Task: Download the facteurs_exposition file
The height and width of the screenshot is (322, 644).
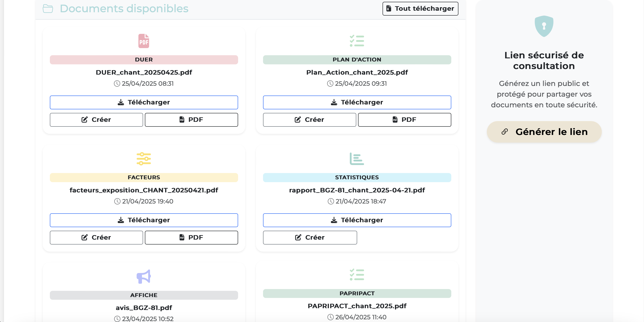Action: coord(144,220)
